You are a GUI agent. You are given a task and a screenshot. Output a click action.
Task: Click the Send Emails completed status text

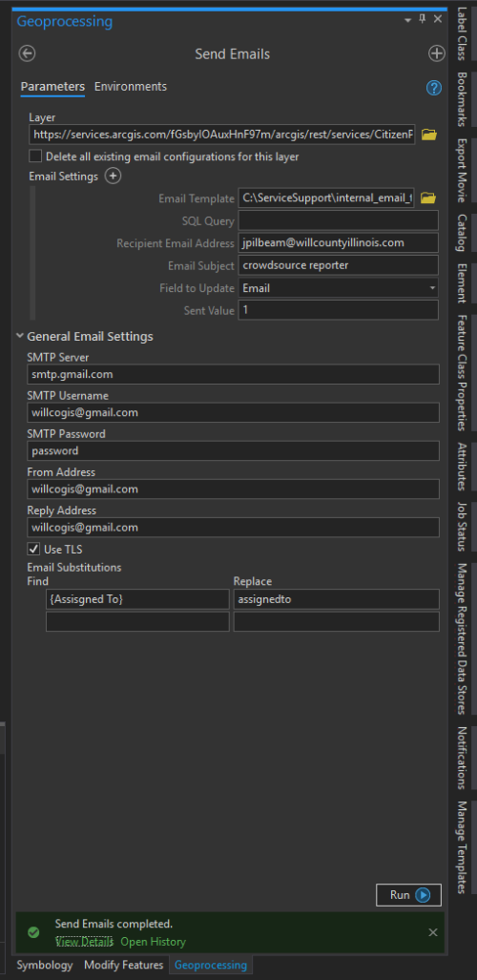pos(114,924)
